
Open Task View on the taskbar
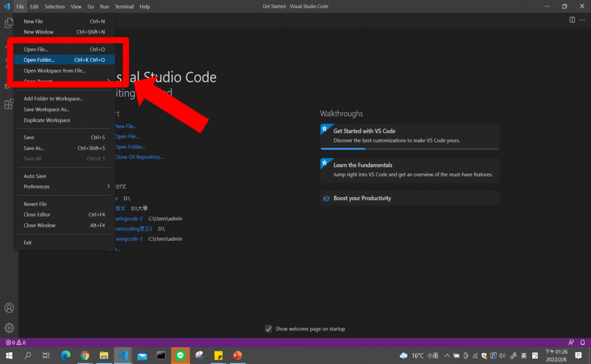(46, 355)
